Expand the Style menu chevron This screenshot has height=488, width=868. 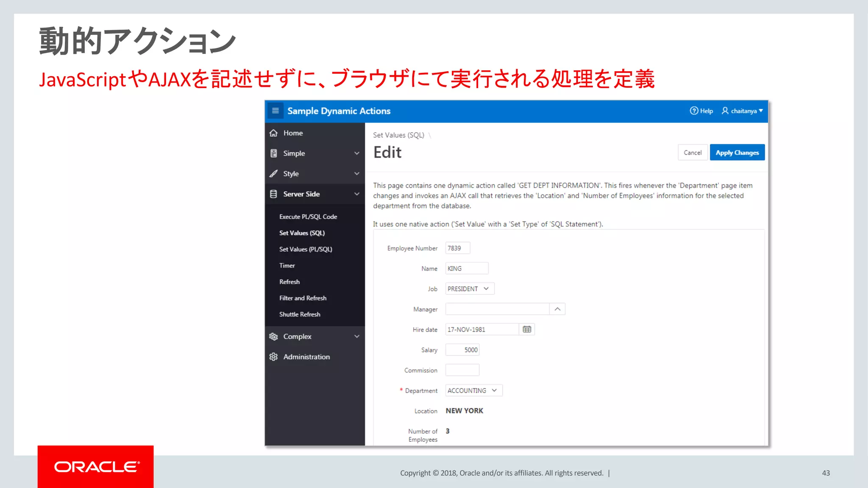point(357,174)
